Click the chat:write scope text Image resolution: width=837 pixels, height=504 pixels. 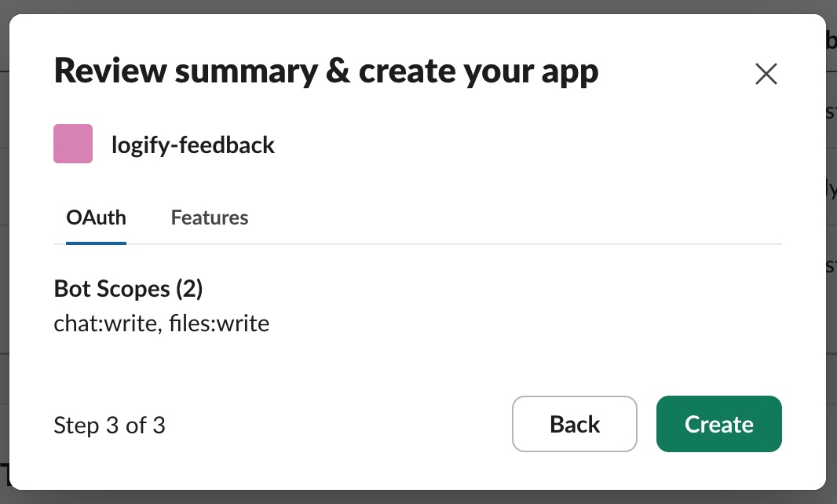click(x=104, y=323)
